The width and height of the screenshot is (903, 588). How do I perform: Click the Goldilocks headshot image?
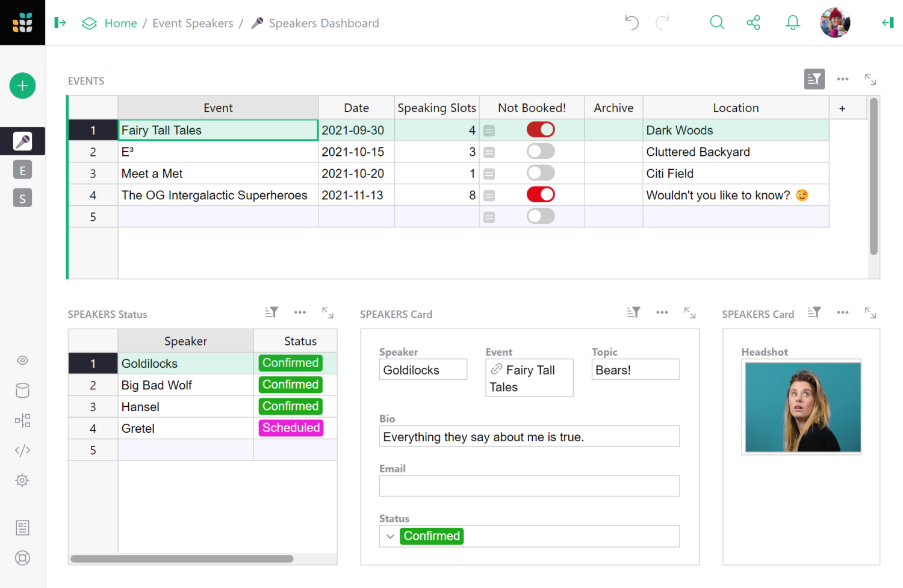click(x=802, y=407)
